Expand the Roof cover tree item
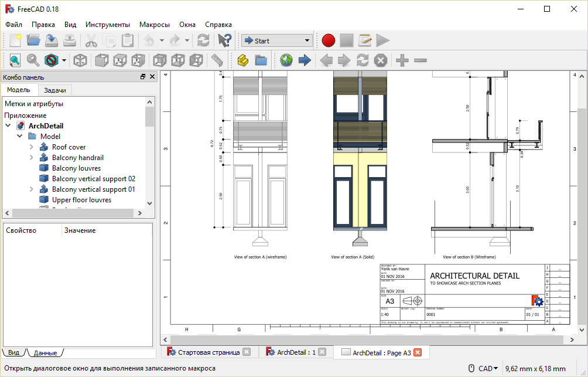This screenshot has height=377, width=588. point(32,147)
